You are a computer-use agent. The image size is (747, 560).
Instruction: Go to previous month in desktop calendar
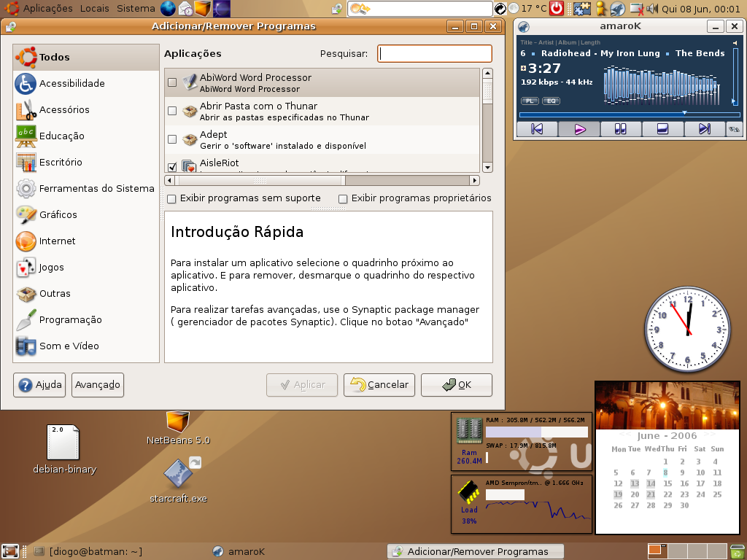625,435
